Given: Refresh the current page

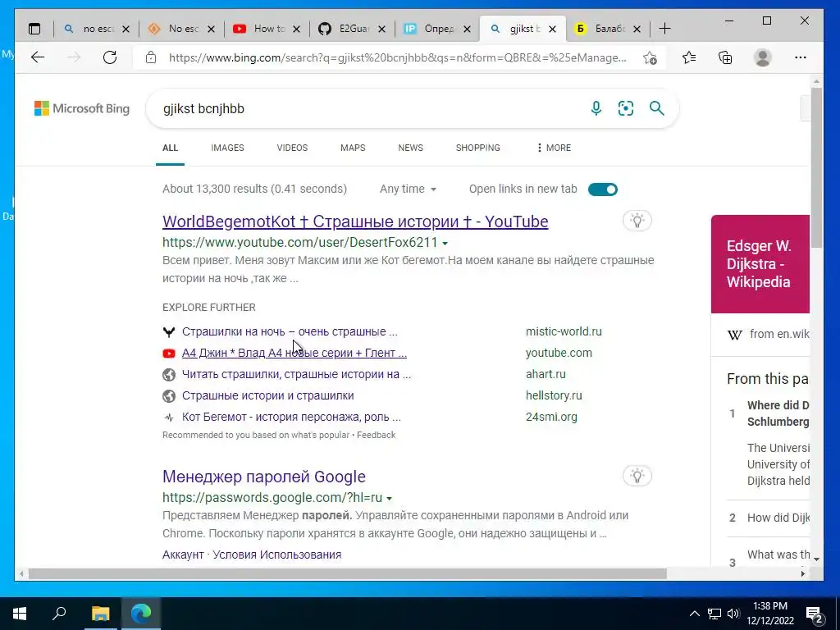Looking at the screenshot, I should pos(110,57).
